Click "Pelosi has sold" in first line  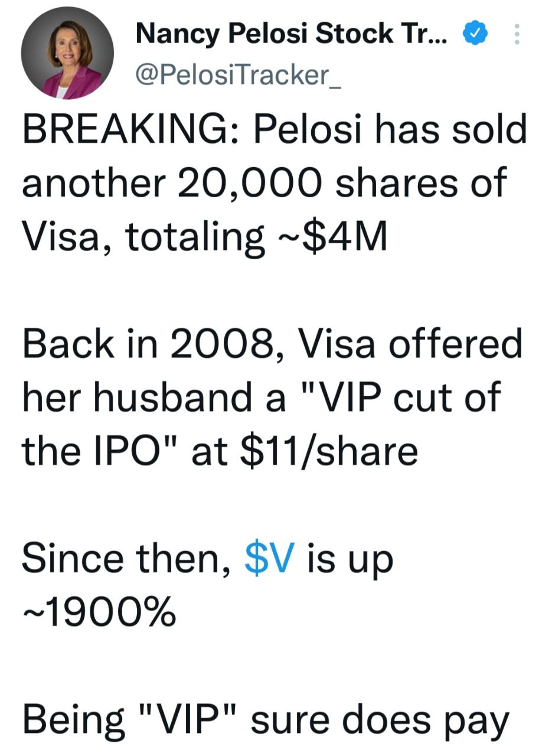coord(390,130)
